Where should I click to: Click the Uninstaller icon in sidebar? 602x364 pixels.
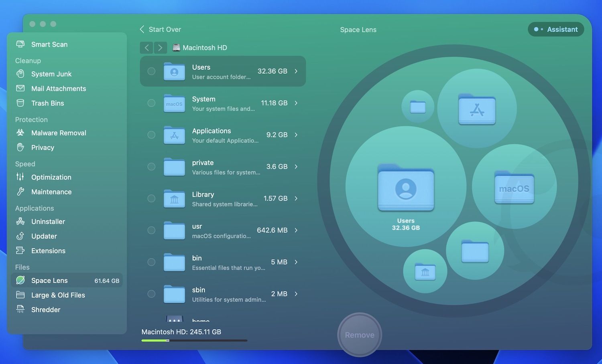coord(20,221)
